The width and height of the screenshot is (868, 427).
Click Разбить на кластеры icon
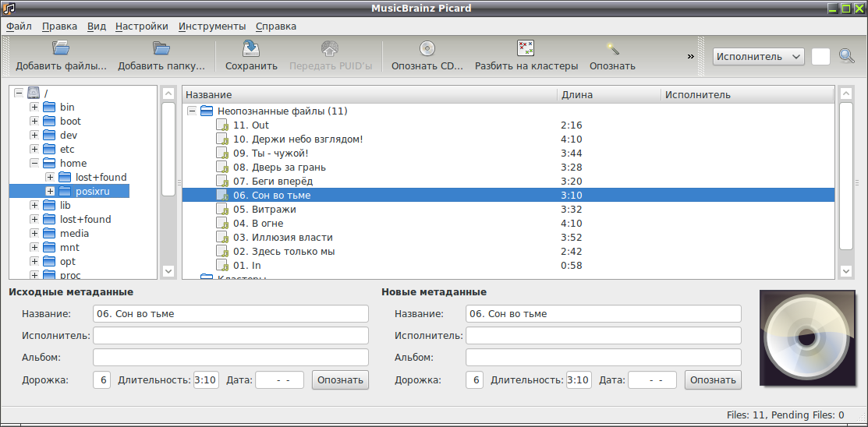526,48
